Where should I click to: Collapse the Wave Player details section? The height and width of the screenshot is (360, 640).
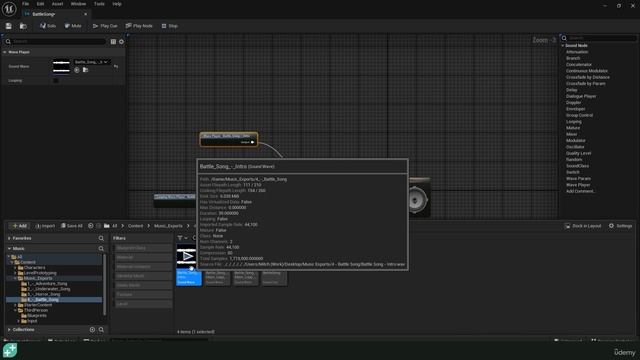pyautogui.click(x=4, y=52)
